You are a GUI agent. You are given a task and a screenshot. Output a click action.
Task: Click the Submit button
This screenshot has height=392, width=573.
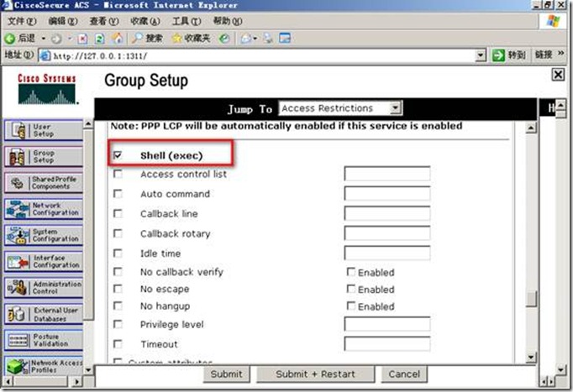[227, 374]
